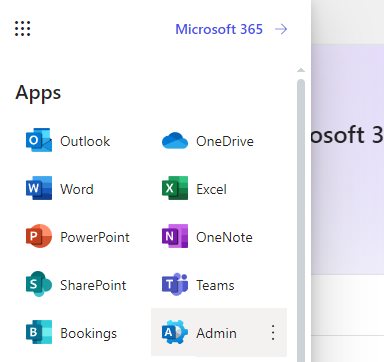This screenshot has width=384, height=362.
Task: Launch Teams from its icon
Action: pos(175,284)
